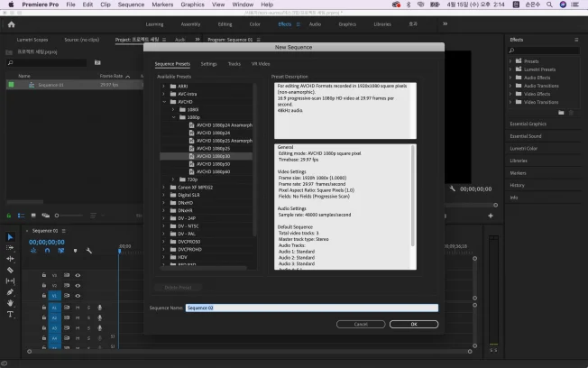Switch Project panel to freeform view
This screenshot has height=368, width=588.
pos(46,216)
